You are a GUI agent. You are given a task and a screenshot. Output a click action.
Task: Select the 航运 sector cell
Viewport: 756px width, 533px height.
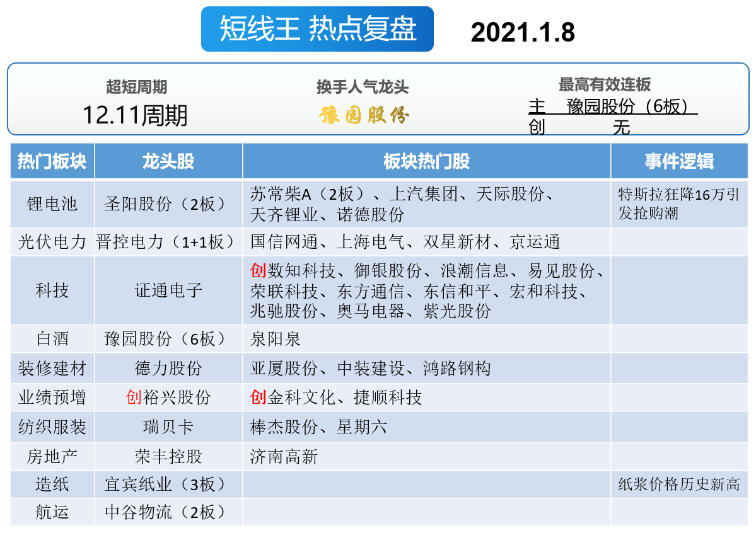click(52, 512)
